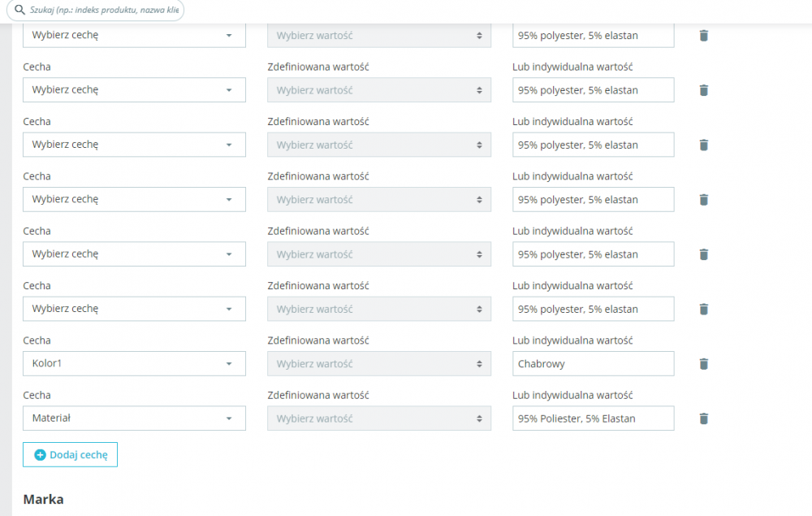Image resolution: width=812 pixels, height=516 pixels.
Task: Click the Marka section heading
Action: coord(44,499)
